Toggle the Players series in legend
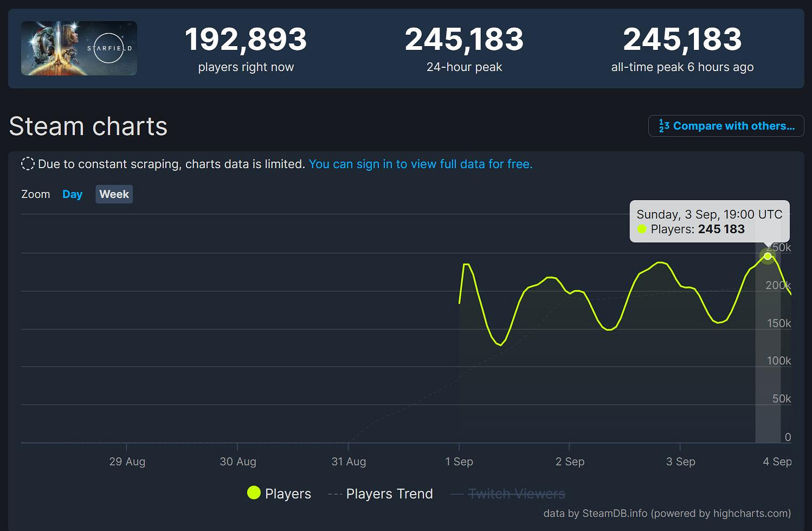This screenshot has height=531, width=812. pyautogui.click(x=288, y=494)
